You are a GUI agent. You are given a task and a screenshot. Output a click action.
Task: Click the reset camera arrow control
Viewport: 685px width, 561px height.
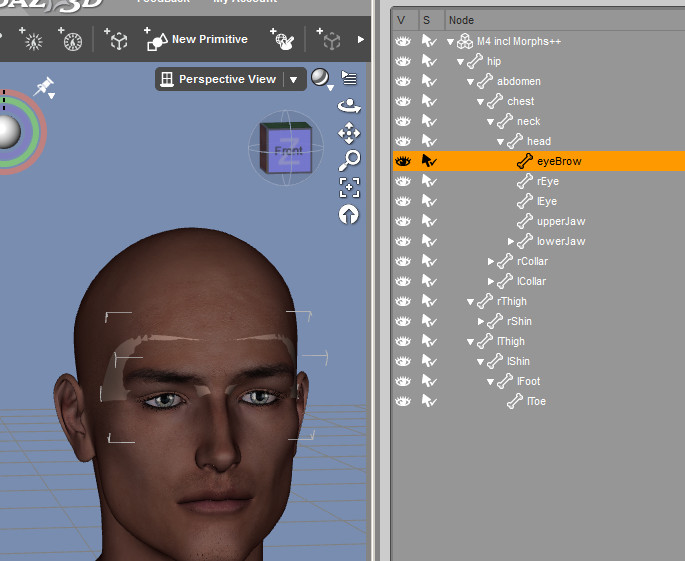tap(349, 215)
